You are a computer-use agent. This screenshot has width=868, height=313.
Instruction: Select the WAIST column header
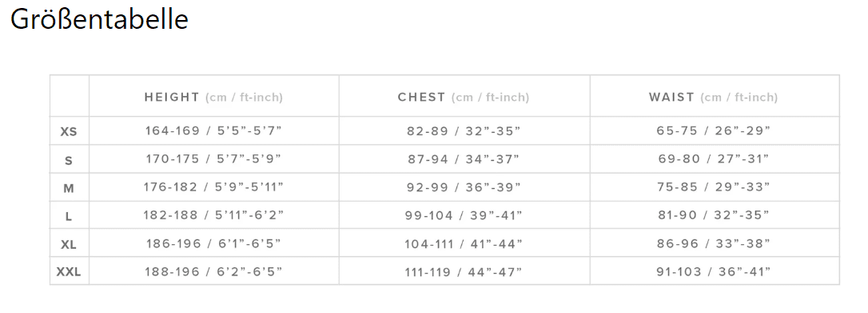(x=714, y=98)
